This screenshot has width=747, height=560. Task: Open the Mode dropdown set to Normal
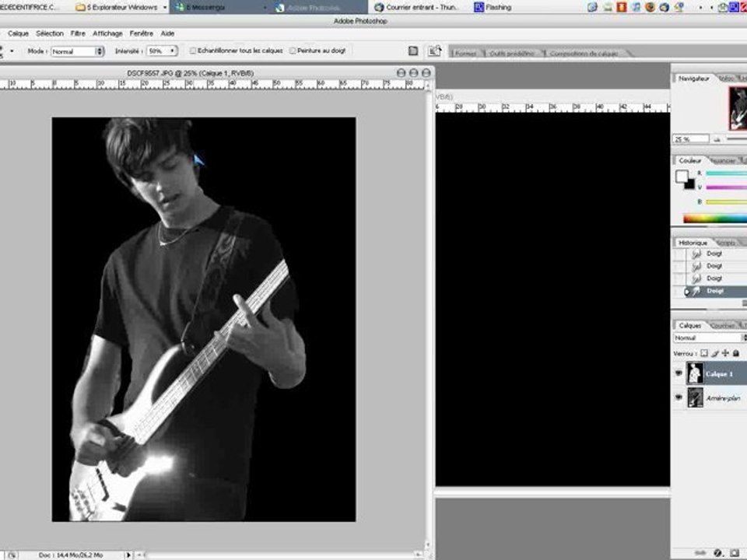(x=77, y=51)
